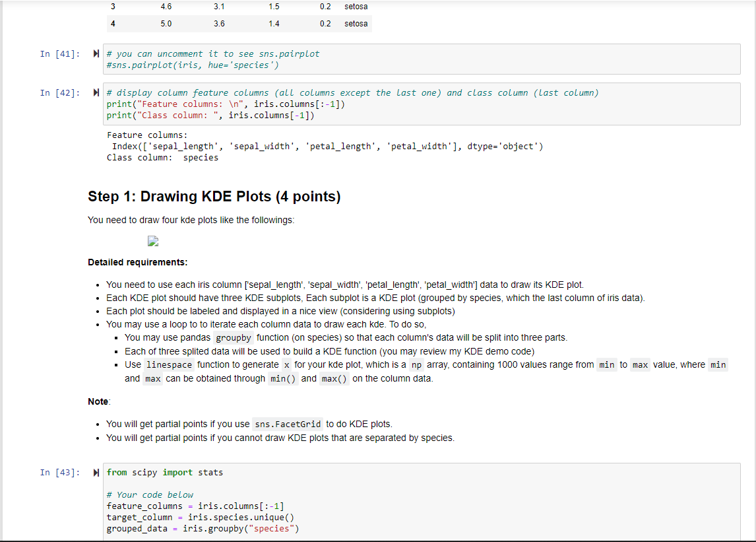Click 'setosa' in table row 4
756x542 pixels.
[356, 24]
